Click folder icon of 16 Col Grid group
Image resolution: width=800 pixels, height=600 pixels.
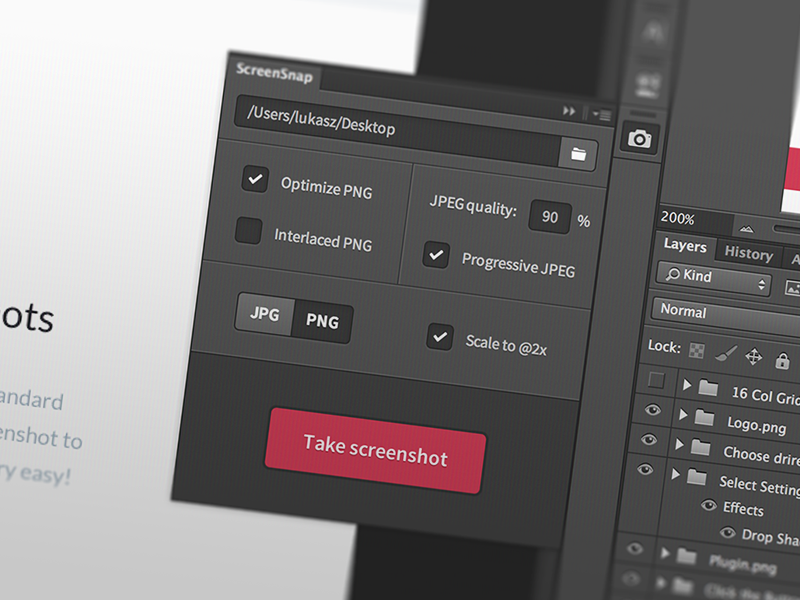pos(708,388)
